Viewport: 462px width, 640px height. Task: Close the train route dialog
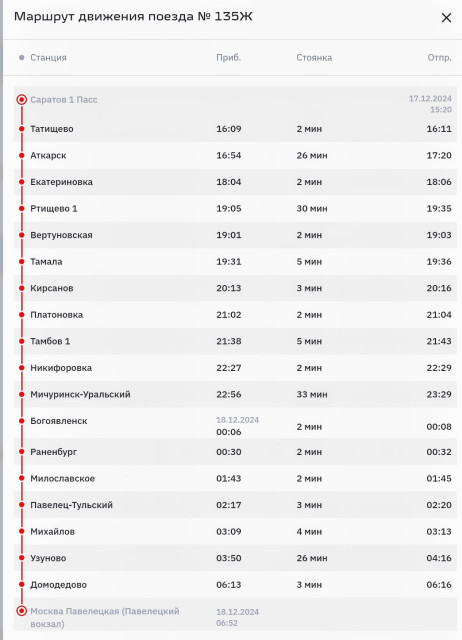click(446, 18)
